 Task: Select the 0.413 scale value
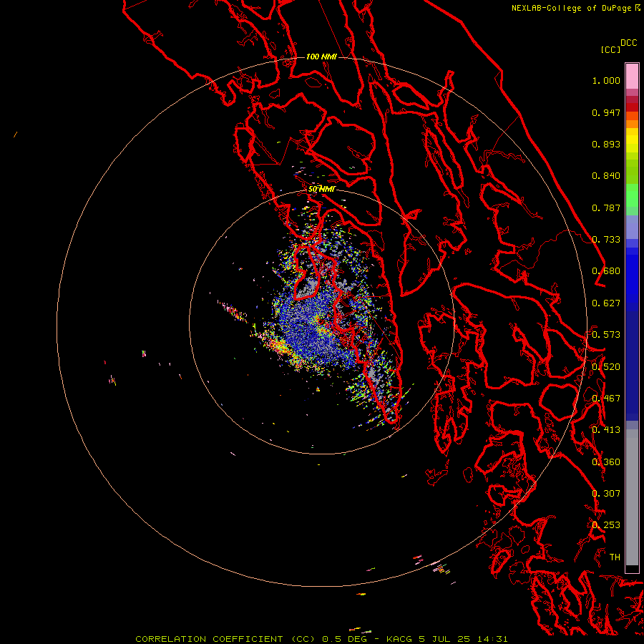pos(606,430)
